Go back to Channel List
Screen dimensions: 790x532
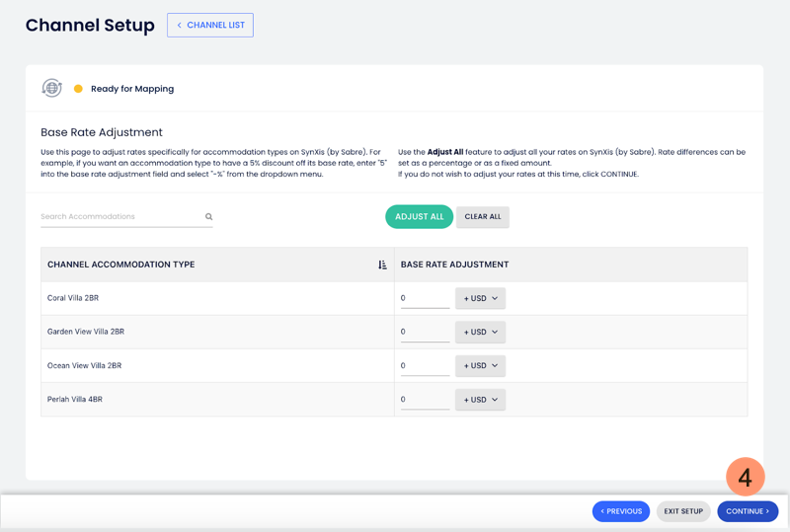[x=210, y=25]
